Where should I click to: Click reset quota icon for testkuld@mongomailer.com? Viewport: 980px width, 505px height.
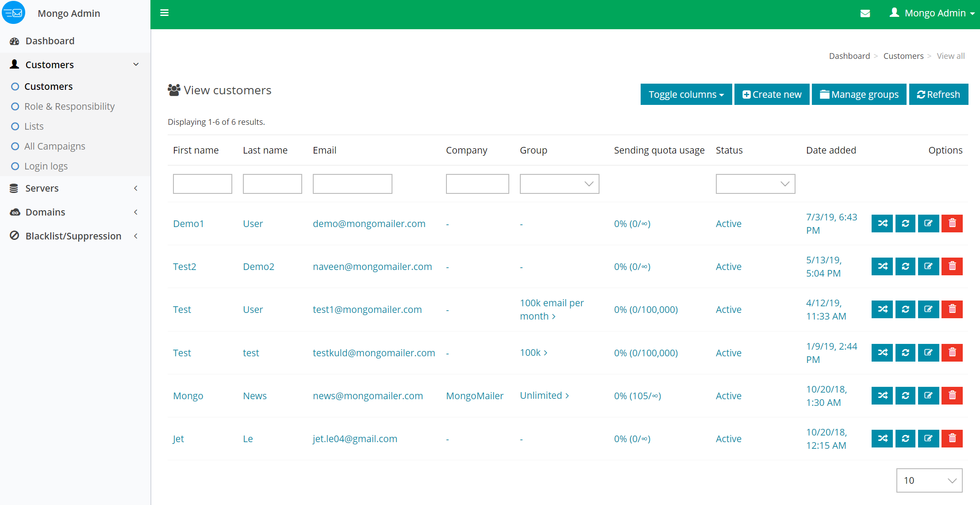[905, 353]
